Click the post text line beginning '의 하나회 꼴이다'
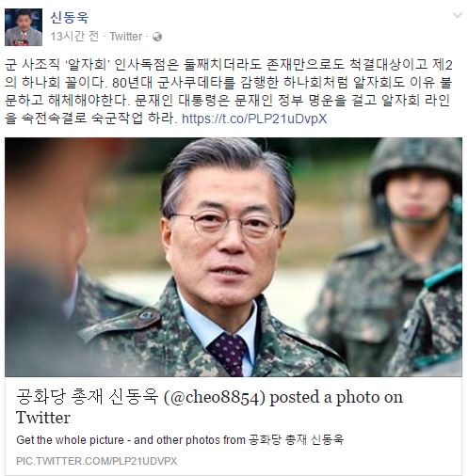 coord(229,83)
